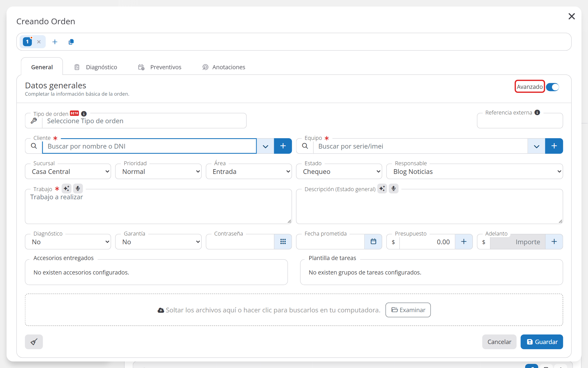The image size is (588, 368).
Task: Open the Responsable dropdown Blog Noticias
Action: (474, 171)
